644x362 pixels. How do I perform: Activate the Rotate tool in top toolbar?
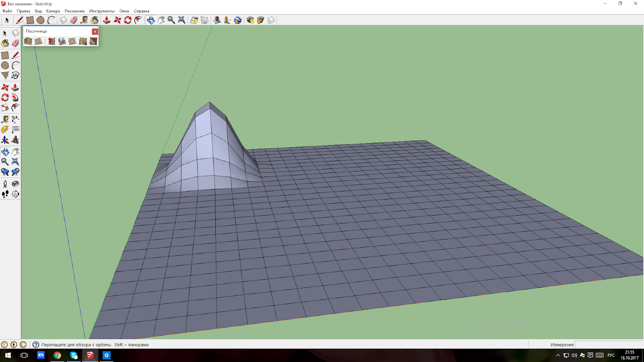pos(128,20)
